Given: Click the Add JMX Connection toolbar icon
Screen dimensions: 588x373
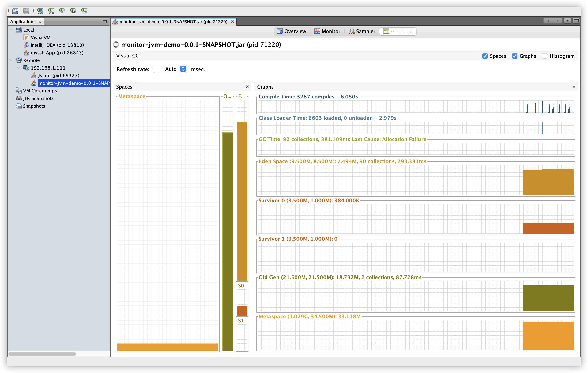Looking at the screenshot, I should click(x=51, y=11).
